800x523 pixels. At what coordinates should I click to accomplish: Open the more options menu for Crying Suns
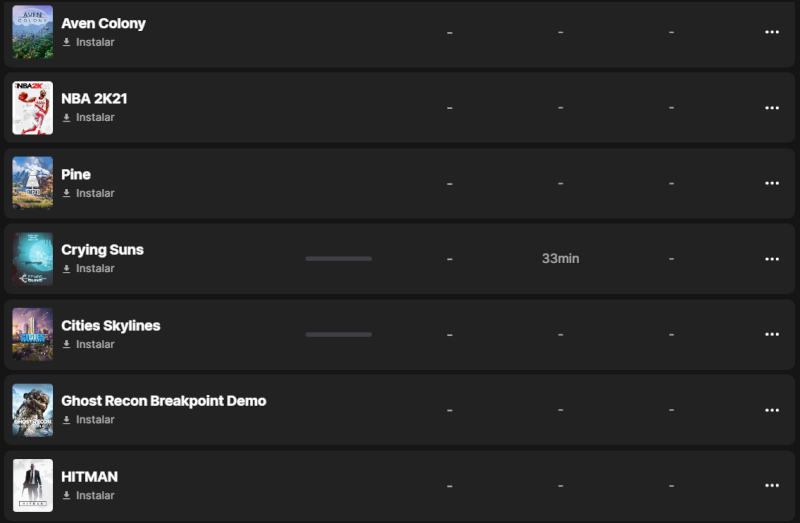click(771, 259)
